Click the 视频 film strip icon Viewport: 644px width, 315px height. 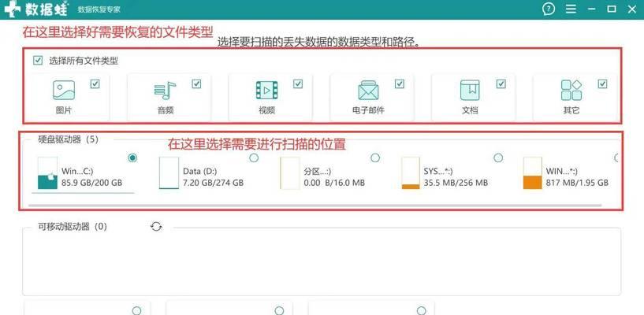[x=266, y=91]
